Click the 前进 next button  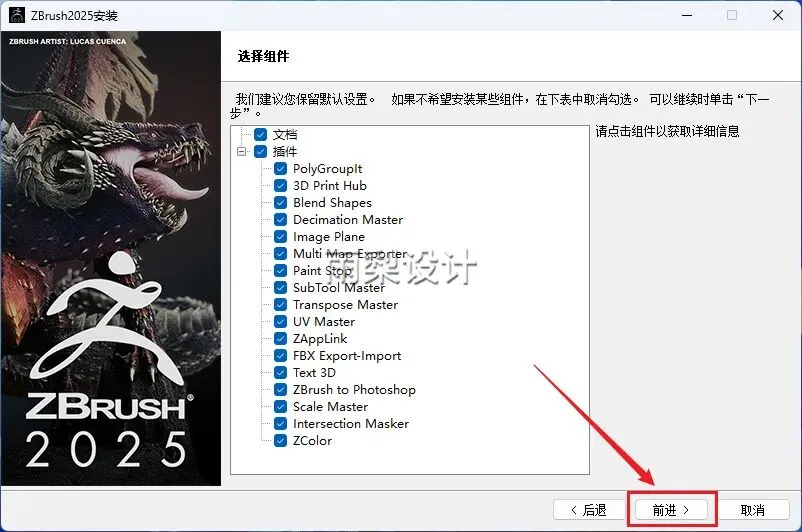(x=672, y=510)
